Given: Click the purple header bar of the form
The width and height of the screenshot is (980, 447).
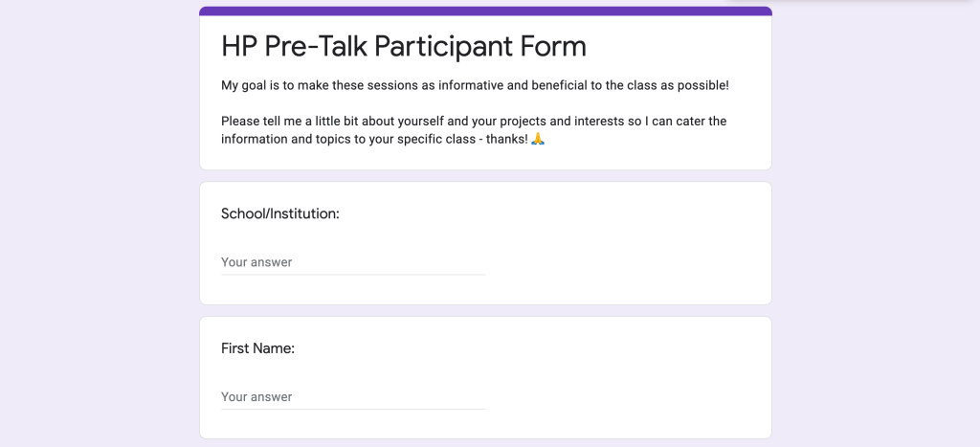Looking at the screenshot, I should click(485, 11).
